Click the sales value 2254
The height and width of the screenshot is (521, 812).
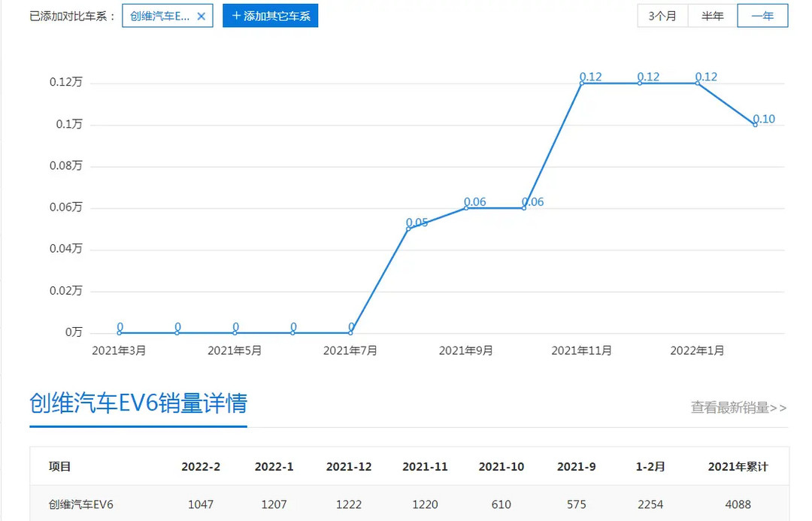click(x=650, y=504)
